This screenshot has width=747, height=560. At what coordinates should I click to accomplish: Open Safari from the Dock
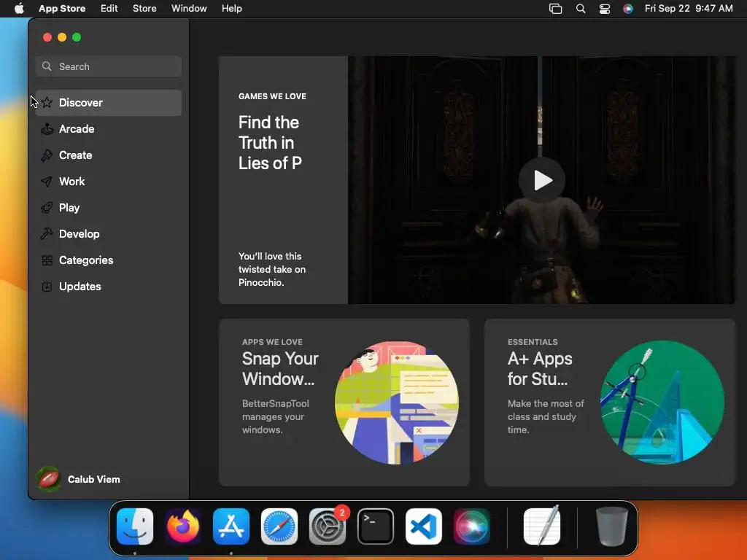point(279,526)
